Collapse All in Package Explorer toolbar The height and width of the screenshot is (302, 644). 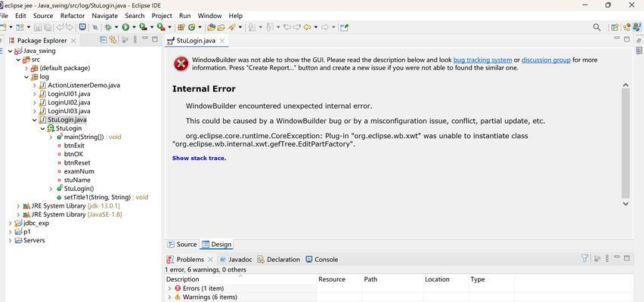[103, 40]
